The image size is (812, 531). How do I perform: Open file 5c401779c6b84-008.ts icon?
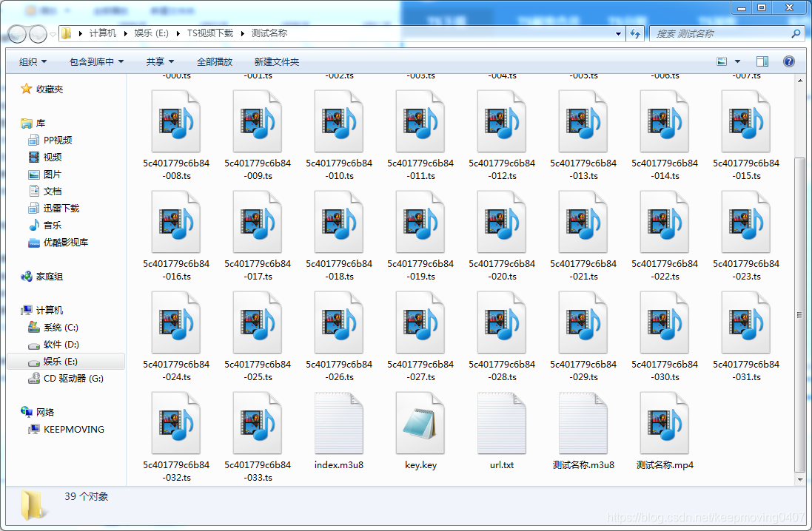(x=176, y=121)
